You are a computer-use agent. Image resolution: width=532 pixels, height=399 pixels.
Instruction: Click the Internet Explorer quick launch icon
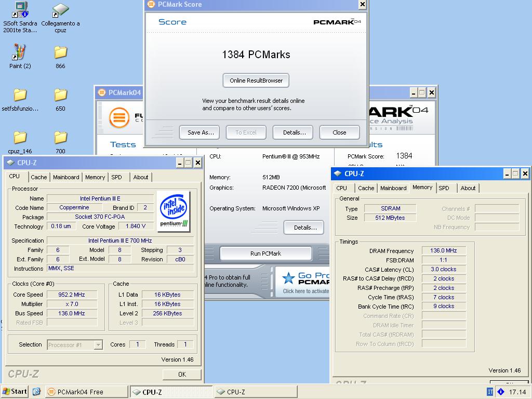37,392
